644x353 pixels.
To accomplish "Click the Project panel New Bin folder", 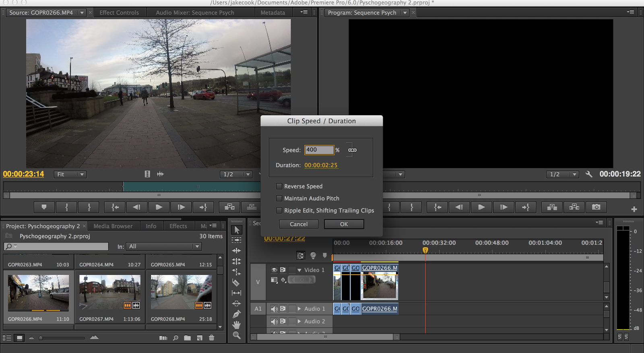I will (188, 338).
